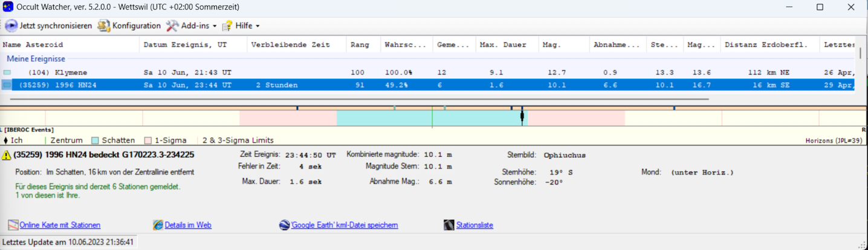Click the Jetzt synchronisieren globe icon
The width and height of the screenshot is (868, 250).
[x=11, y=26]
